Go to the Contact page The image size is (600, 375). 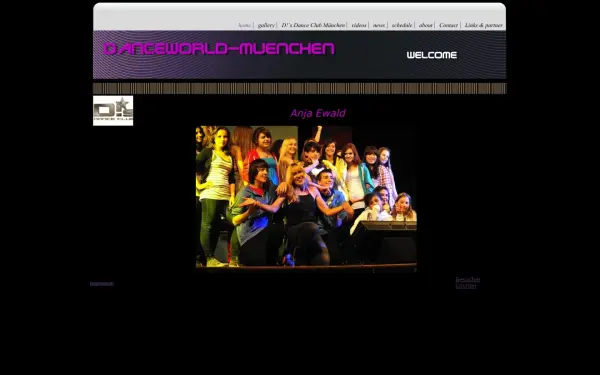pos(448,25)
